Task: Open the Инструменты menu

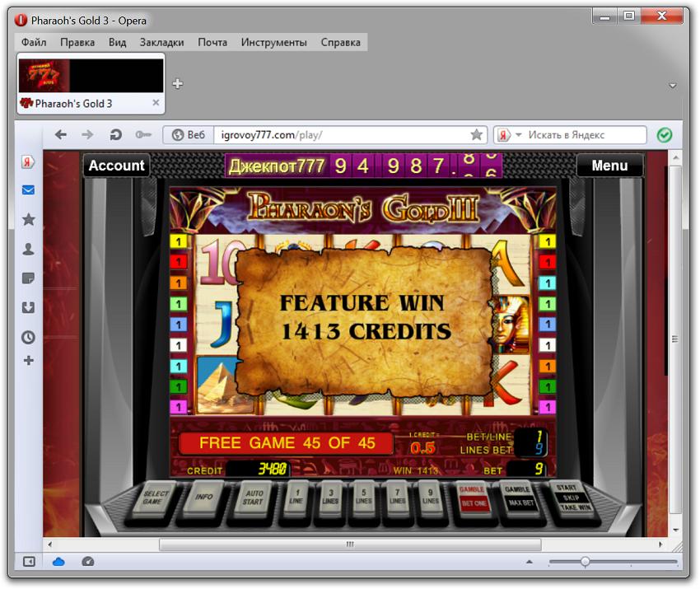Action: pos(273,42)
